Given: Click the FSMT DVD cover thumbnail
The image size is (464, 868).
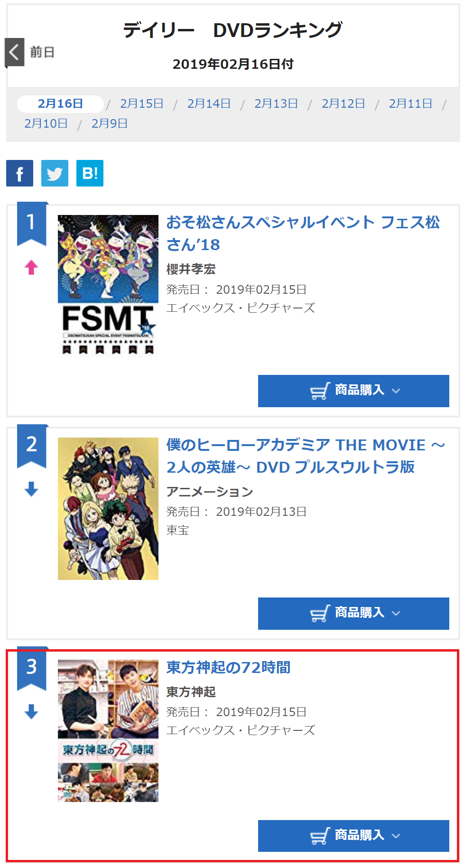Looking at the screenshot, I should click(x=108, y=286).
